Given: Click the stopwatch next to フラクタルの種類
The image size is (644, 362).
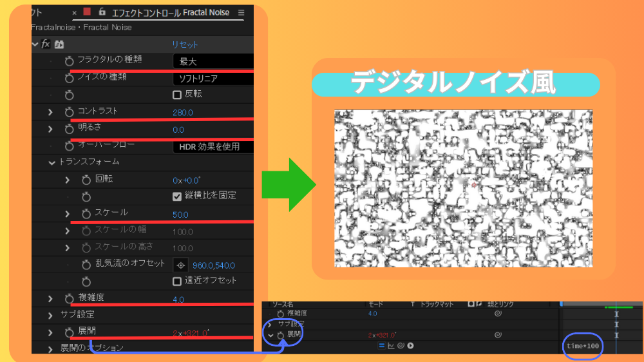Looking at the screenshot, I should 70,61.
